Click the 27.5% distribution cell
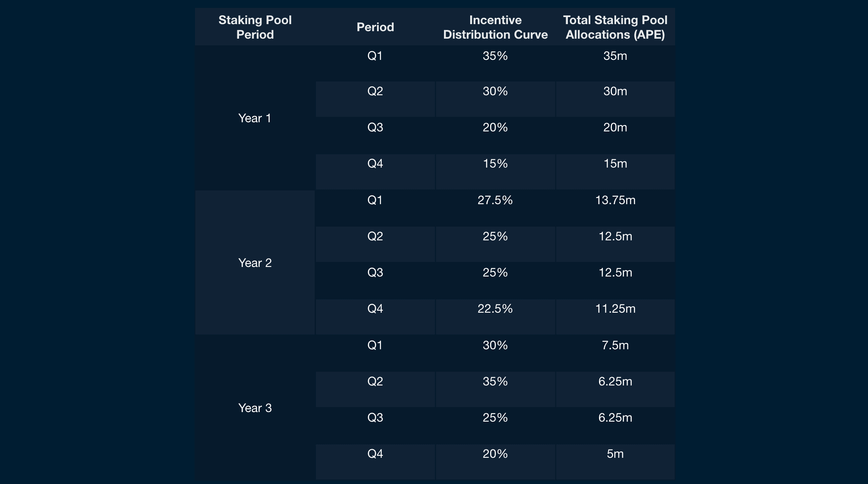 495,200
